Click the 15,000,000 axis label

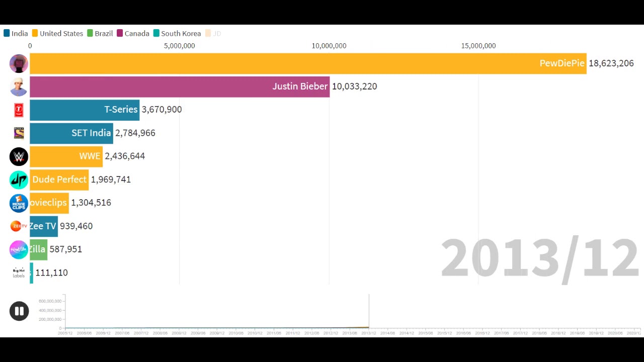click(x=478, y=46)
